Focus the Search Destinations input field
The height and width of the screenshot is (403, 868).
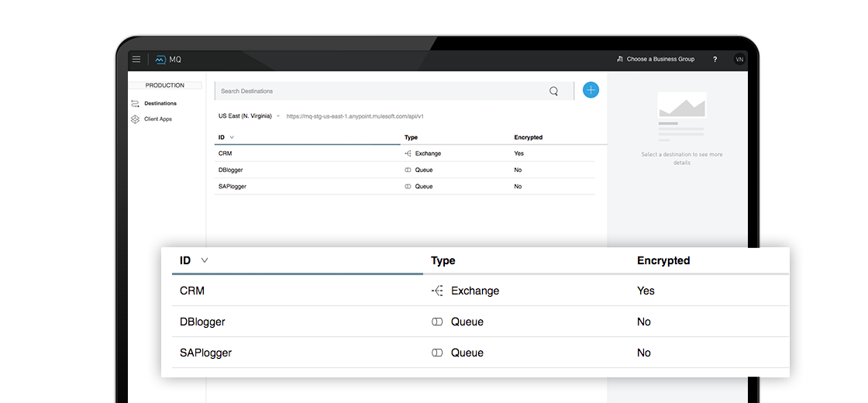tap(380, 91)
